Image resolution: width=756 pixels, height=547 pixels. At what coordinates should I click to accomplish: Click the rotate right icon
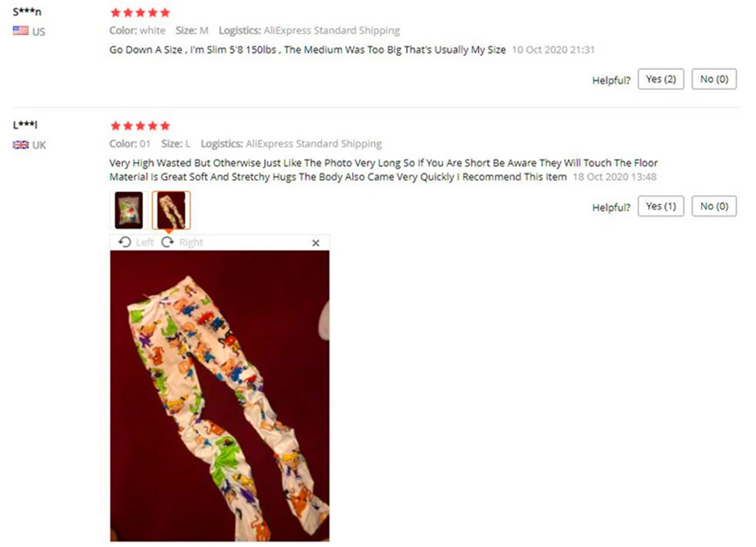167,241
